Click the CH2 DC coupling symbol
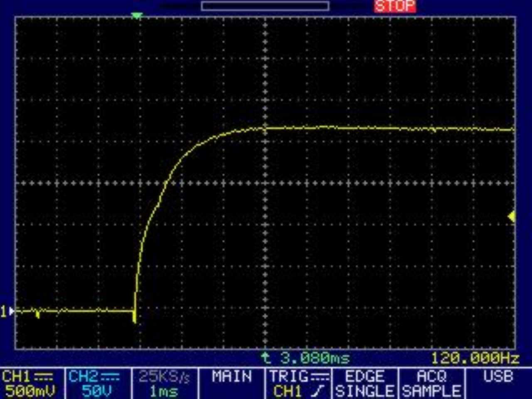The width and height of the screenshot is (532, 399). [x=110, y=377]
